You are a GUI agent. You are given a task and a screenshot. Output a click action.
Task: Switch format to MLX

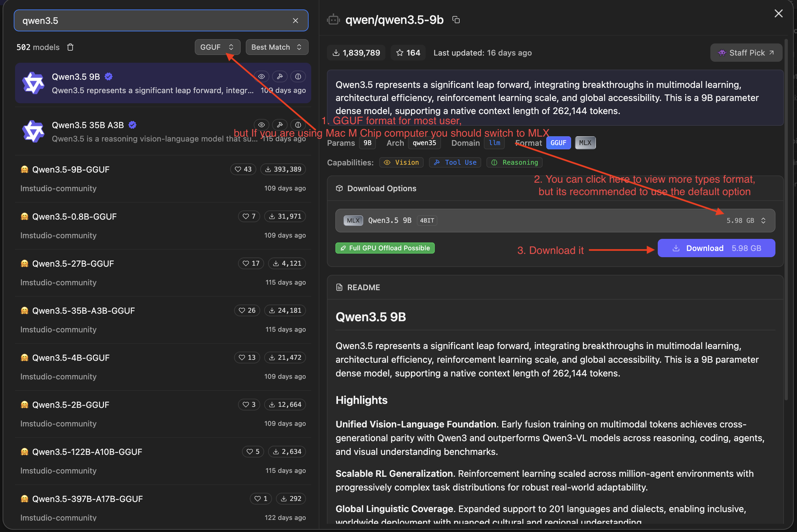pyautogui.click(x=585, y=143)
